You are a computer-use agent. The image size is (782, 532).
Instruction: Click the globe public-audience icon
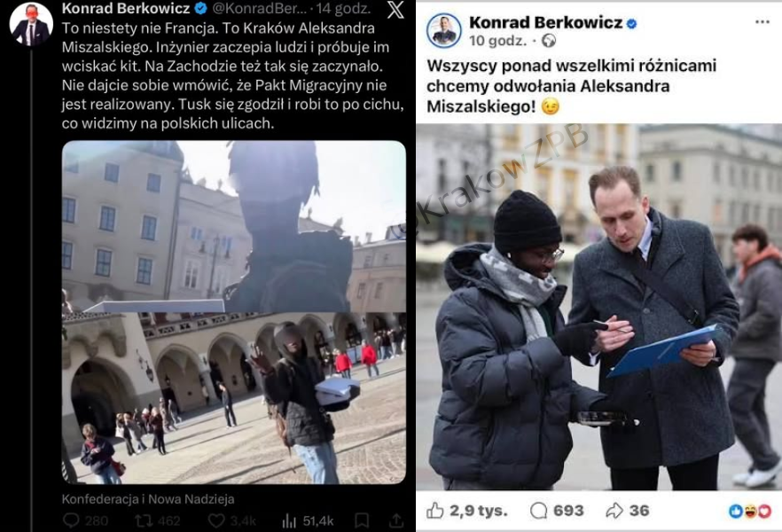(549, 41)
